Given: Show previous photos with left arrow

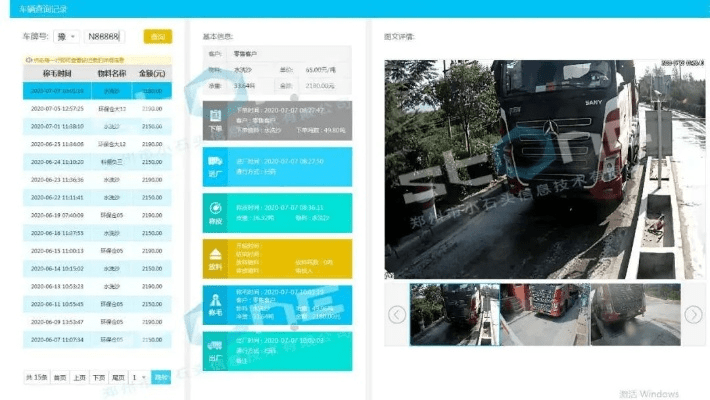Looking at the screenshot, I should (397, 314).
